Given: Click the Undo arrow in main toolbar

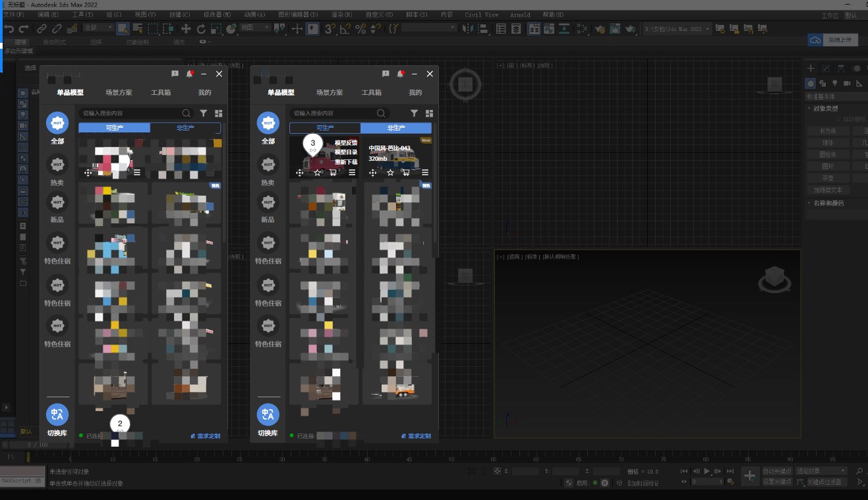Looking at the screenshot, I should point(9,28).
